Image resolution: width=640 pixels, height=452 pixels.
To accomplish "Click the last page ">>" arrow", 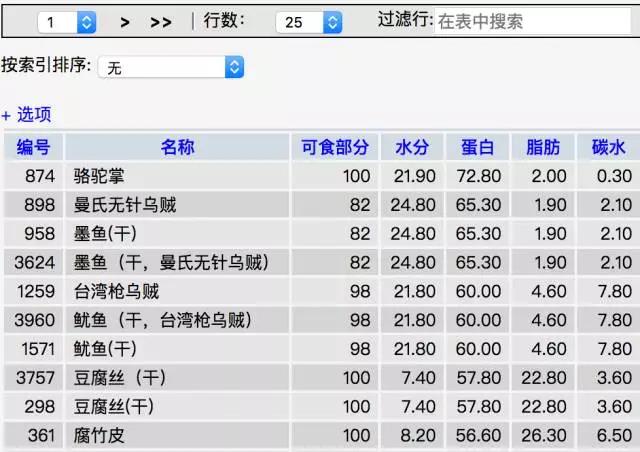I will (x=160, y=21).
